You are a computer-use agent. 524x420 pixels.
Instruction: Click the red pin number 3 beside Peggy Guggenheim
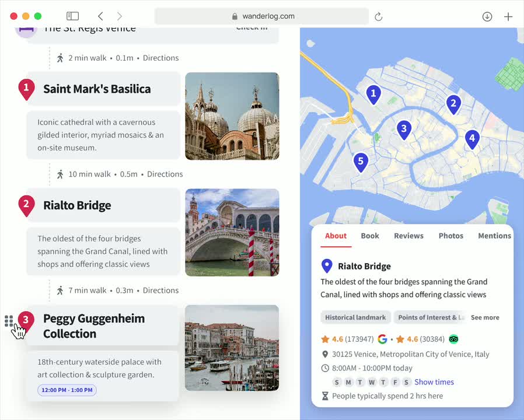(x=26, y=321)
